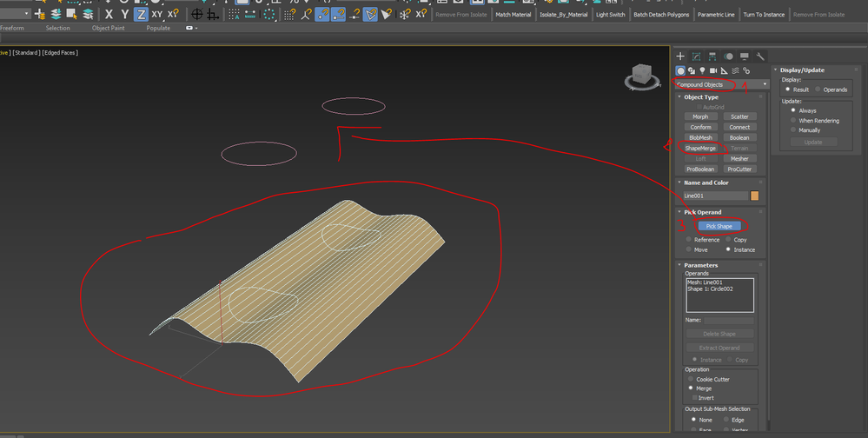Restrict transform to X axis
The image size is (868, 438).
[x=109, y=15]
